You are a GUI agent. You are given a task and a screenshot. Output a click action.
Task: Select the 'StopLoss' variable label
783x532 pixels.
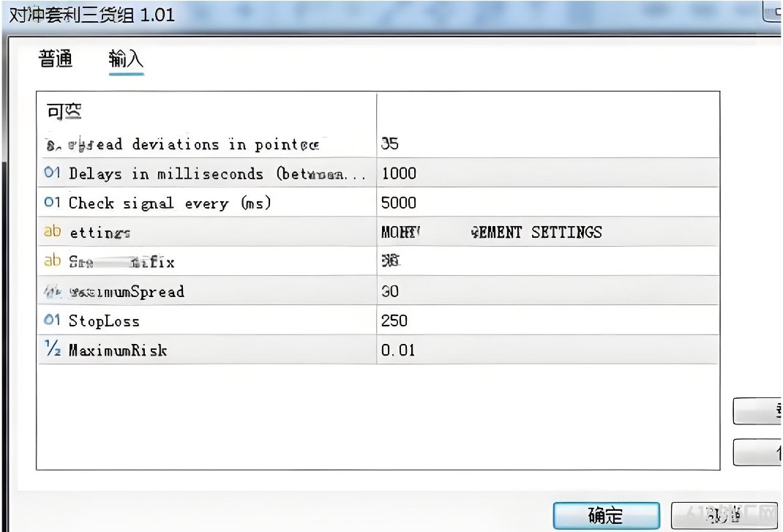(x=104, y=321)
